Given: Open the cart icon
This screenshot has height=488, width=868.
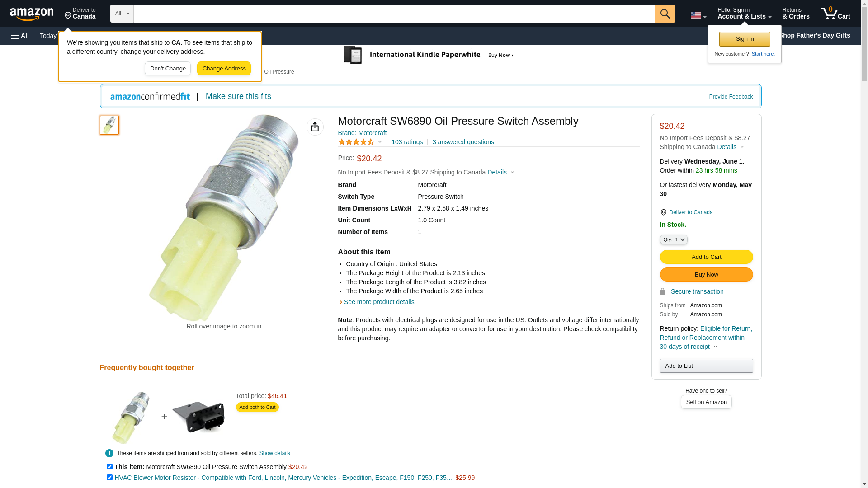Looking at the screenshot, I should (x=835, y=14).
